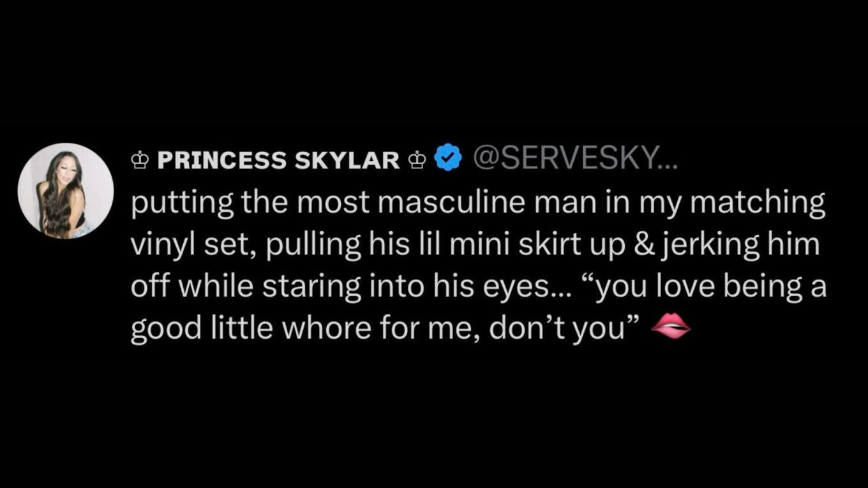Click the crown icon after SKYLAR
This screenshot has height=488, width=868.
[417, 160]
